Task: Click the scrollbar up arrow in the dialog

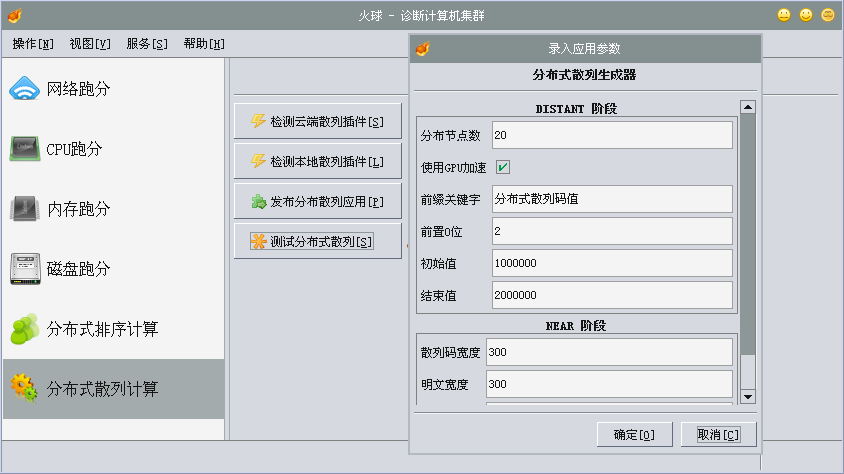Action: click(x=748, y=107)
